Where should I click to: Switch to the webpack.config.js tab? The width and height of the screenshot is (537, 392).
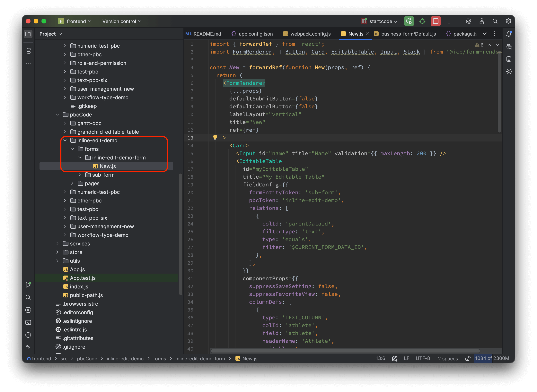[307, 34]
